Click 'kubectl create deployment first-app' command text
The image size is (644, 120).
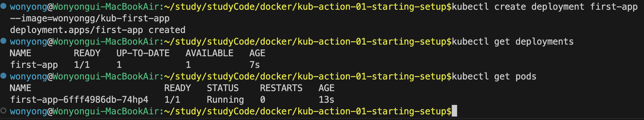click(x=544, y=7)
